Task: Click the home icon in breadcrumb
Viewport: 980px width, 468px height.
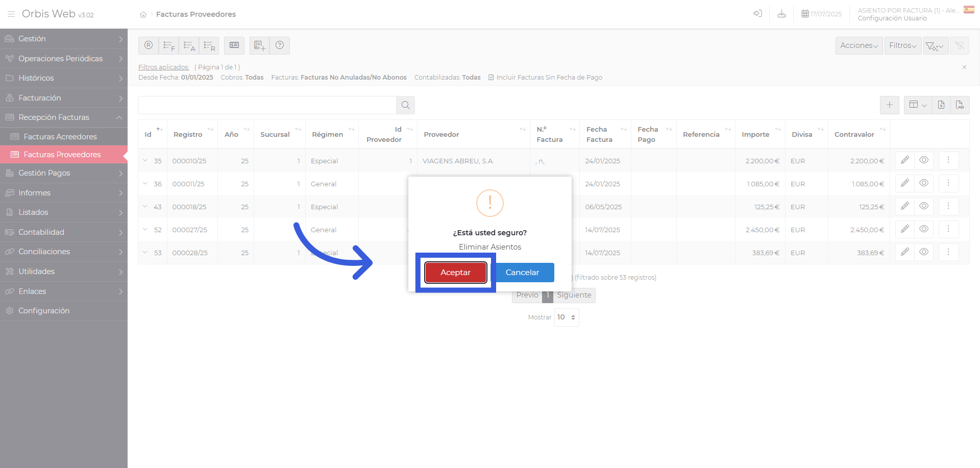Action: pos(143,15)
